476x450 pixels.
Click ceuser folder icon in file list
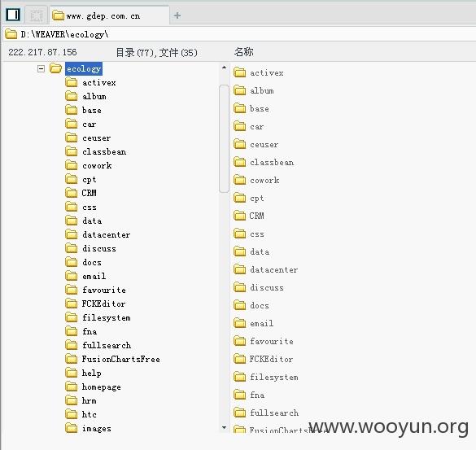click(x=240, y=144)
